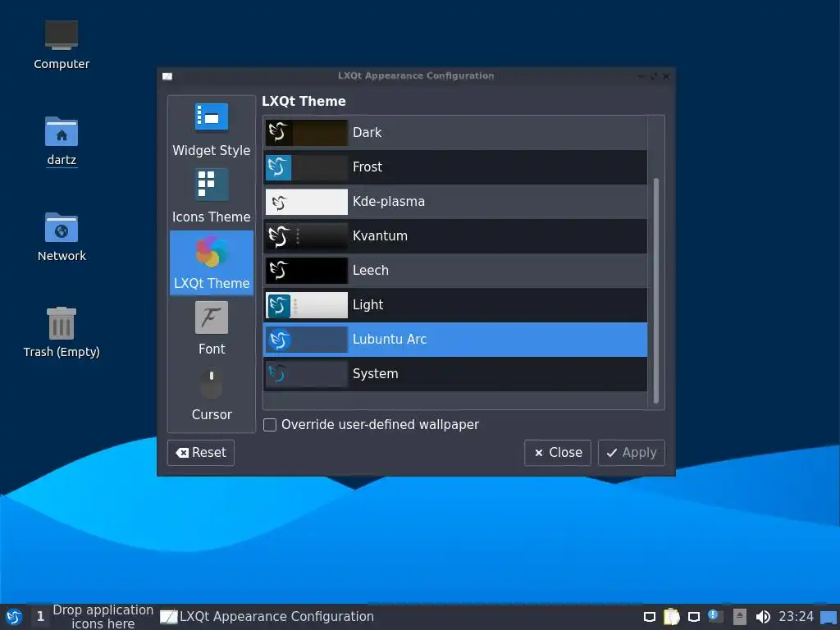This screenshot has width=840, height=630.
Task: Select the Kde-plasma theme name
Action: (388, 202)
